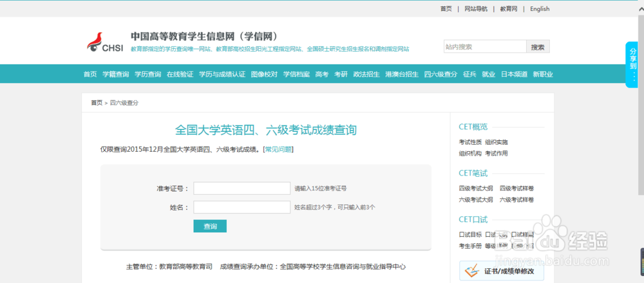
Task: Open 学历查询 navigation item
Action: (x=148, y=74)
